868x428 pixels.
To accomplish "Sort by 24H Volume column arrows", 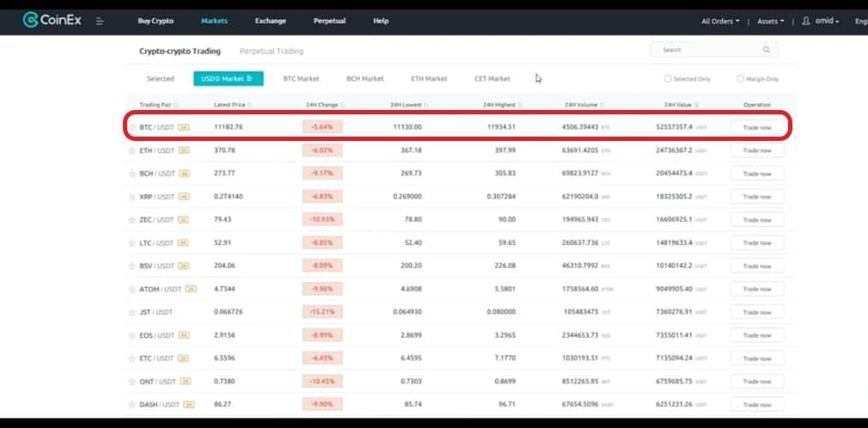I will coord(602,105).
